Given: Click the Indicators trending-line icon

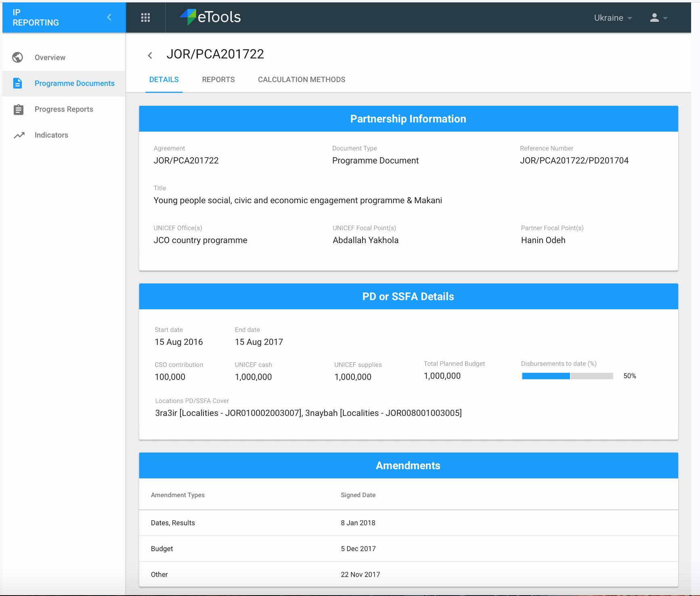Looking at the screenshot, I should click(x=19, y=135).
